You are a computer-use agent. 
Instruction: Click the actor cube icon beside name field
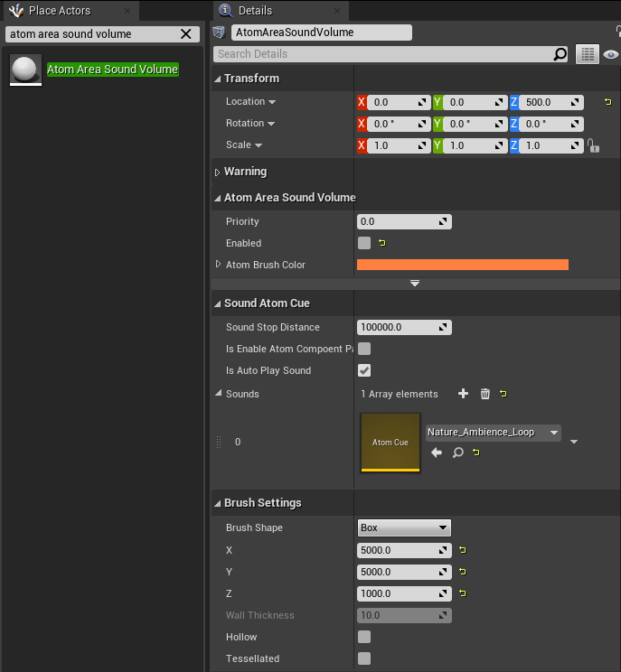[219, 33]
